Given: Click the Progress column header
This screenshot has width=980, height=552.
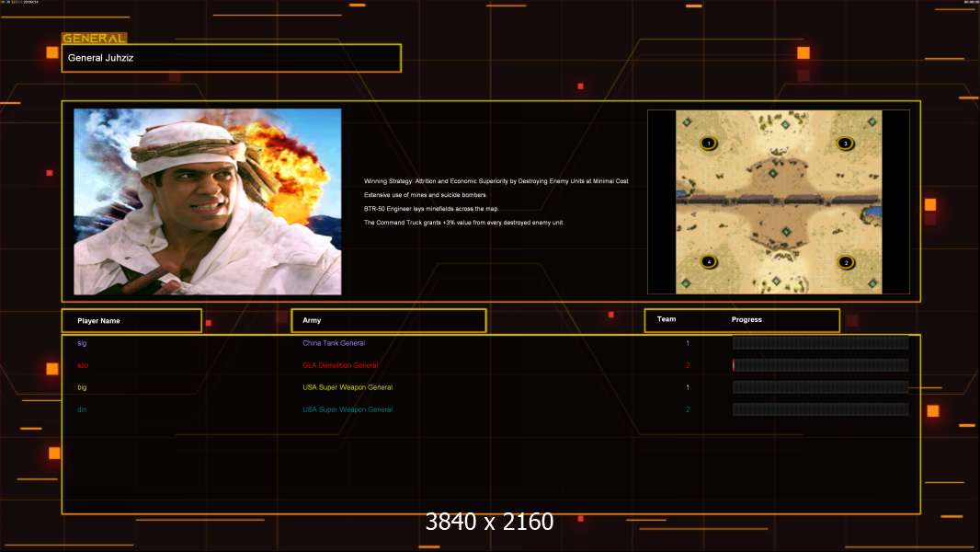Looking at the screenshot, I should [x=746, y=319].
